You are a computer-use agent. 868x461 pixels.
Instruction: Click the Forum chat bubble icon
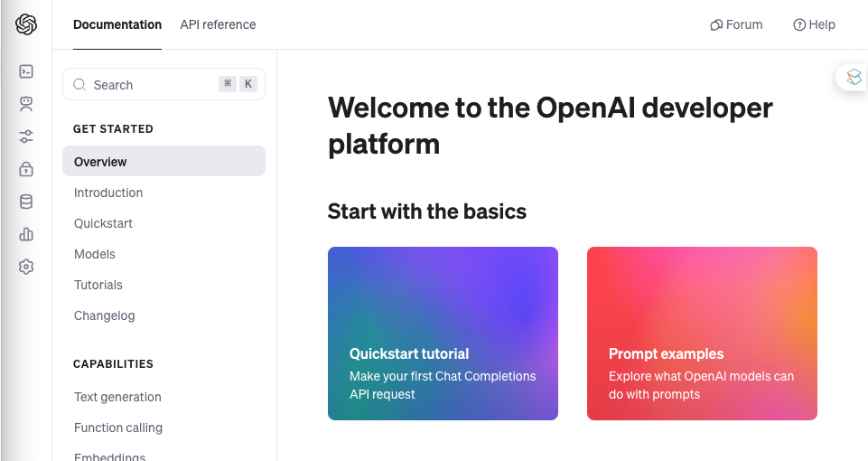[716, 25]
